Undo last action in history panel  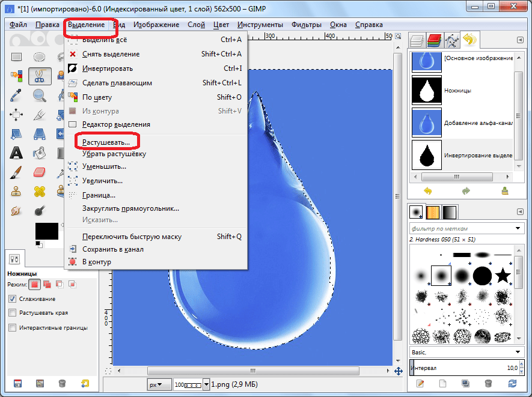pos(428,191)
